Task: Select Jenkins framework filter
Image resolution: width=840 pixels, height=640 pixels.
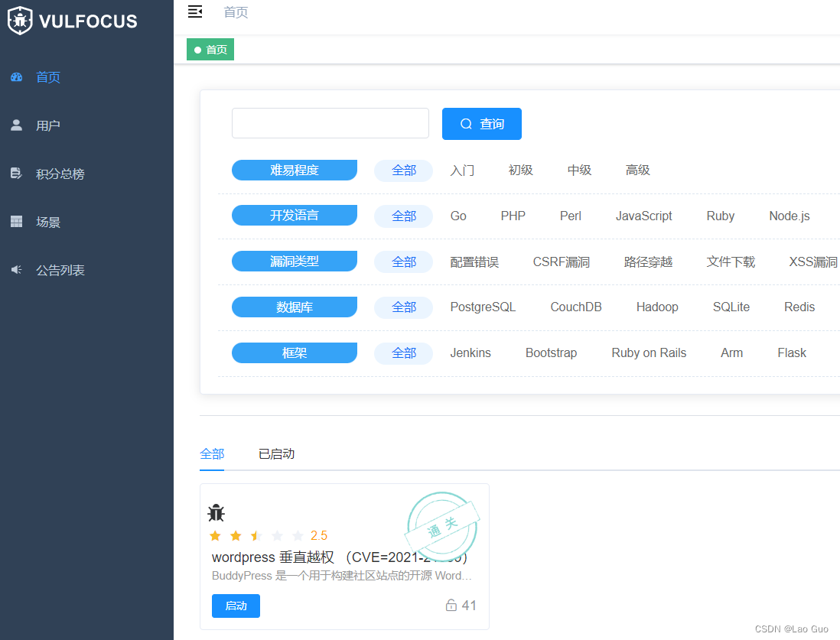Action: 470,352
